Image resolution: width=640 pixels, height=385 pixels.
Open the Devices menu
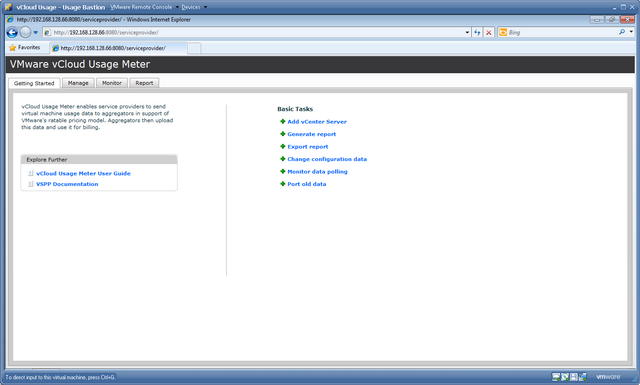click(x=194, y=7)
